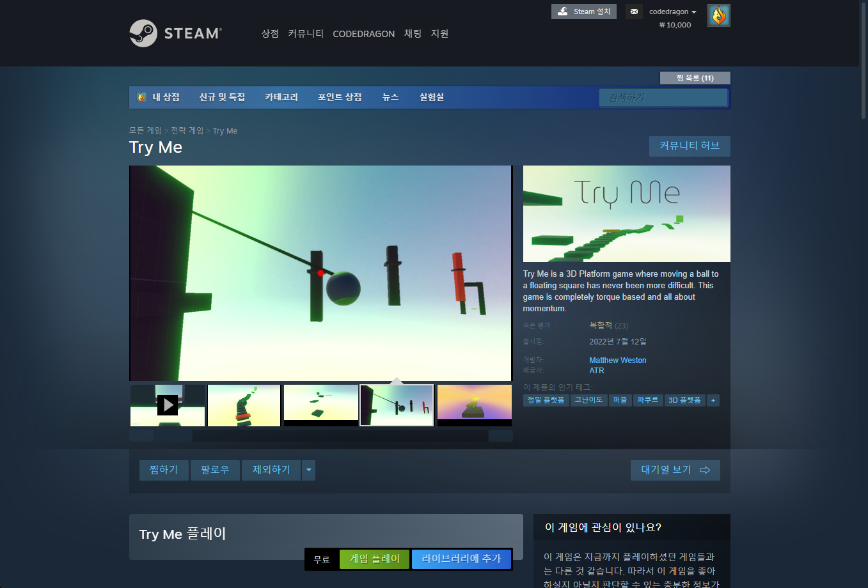Open the codedragon account dropdown
The height and width of the screenshot is (588, 868).
673,12
